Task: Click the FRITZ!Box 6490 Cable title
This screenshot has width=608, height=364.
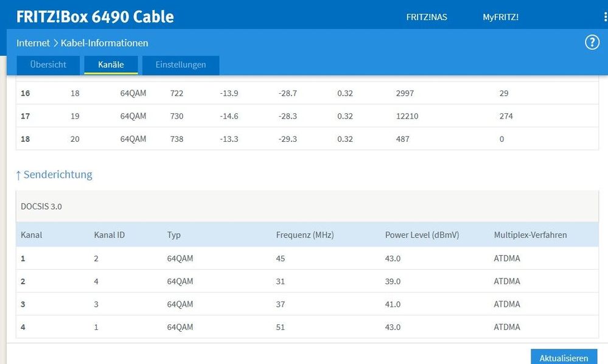Action: (x=95, y=16)
